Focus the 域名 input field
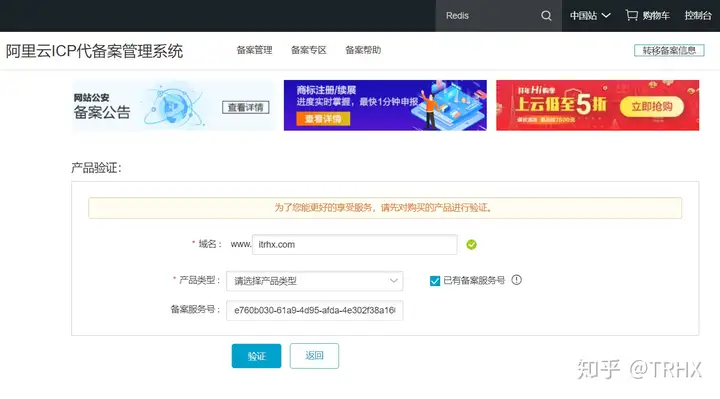The image size is (720, 399). (x=354, y=244)
